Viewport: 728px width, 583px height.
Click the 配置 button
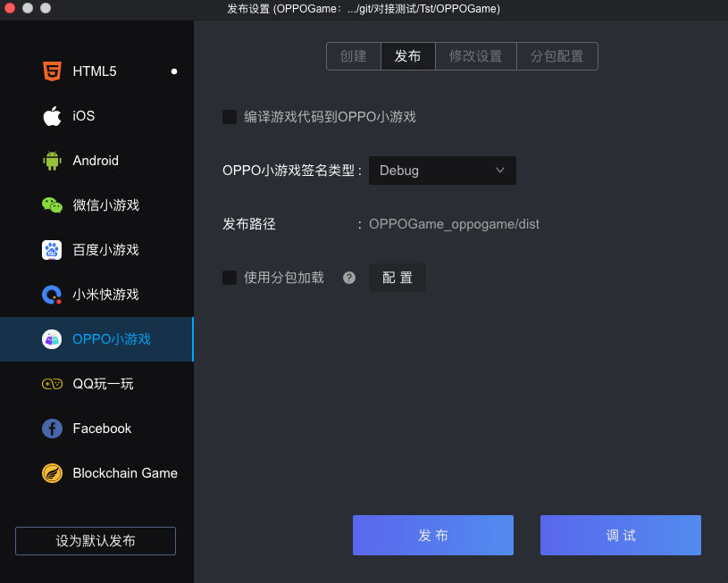397,278
